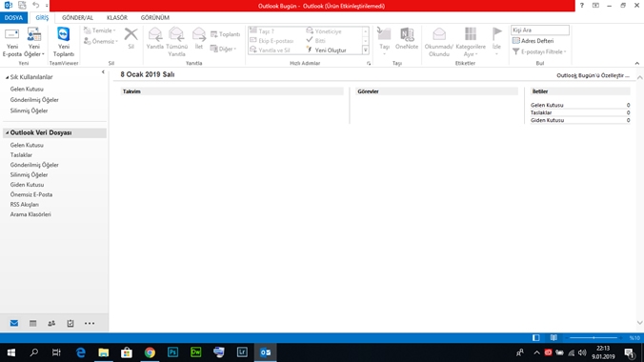
Task: Click Outlook Bugün'ü Özelleştir link
Action: [593, 75]
